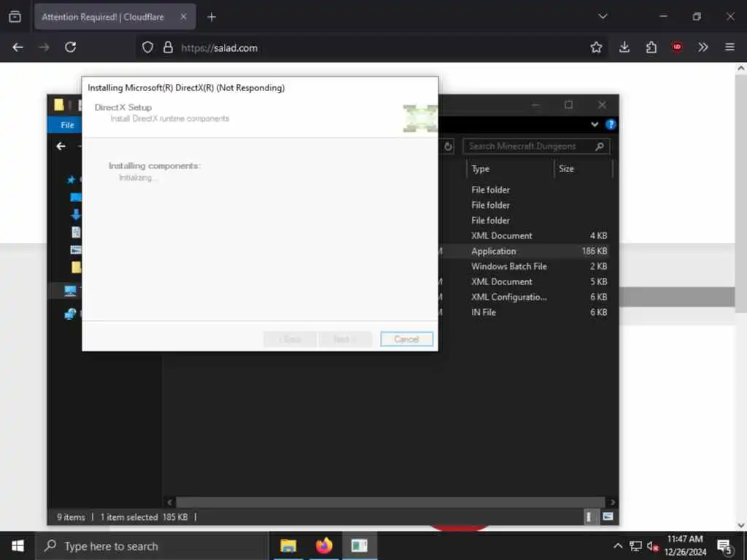
Task: Click the browser back arrow
Action: pos(18,47)
